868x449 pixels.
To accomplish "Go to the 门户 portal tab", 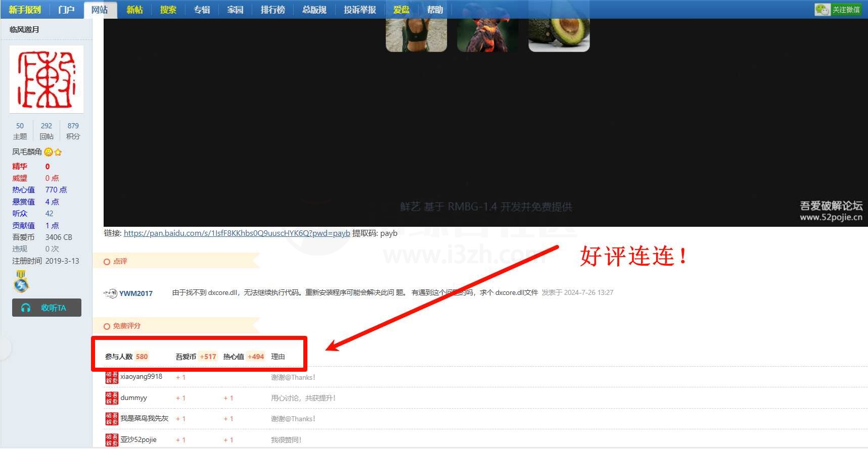I will tap(66, 10).
